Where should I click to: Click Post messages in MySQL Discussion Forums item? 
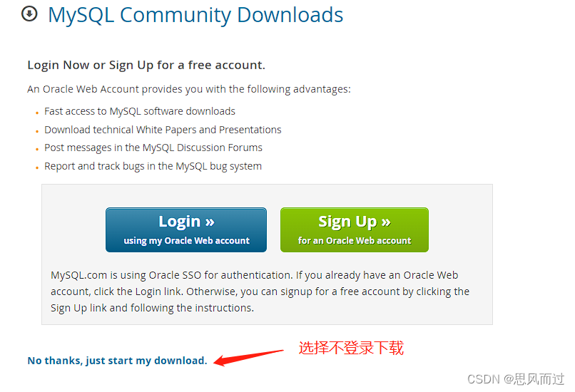[153, 148]
